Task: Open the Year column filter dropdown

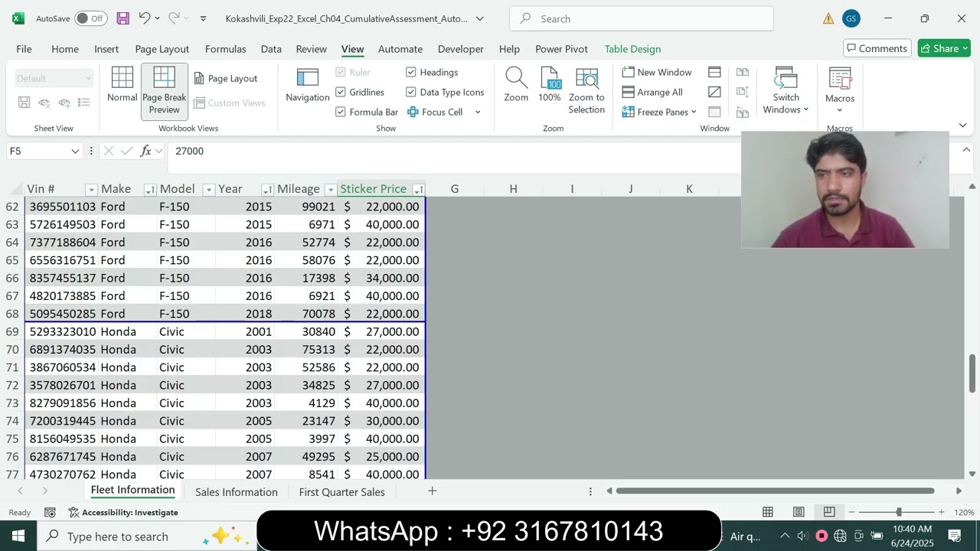Action: click(267, 189)
